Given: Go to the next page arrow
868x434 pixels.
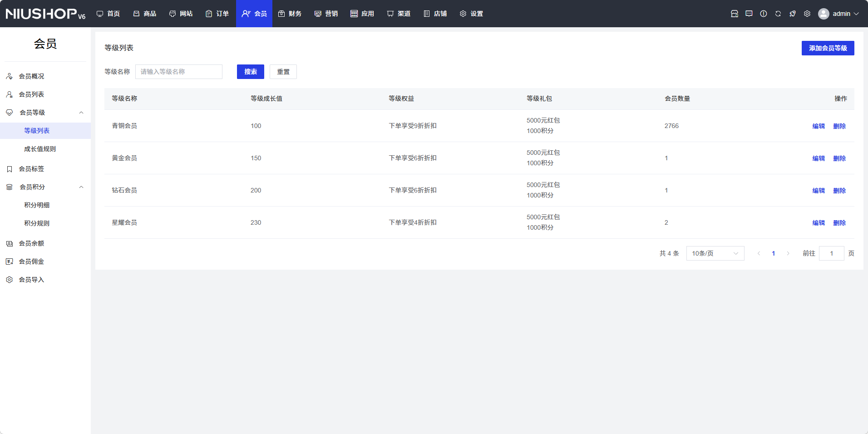Looking at the screenshot, I should click(x=788, y=253).
